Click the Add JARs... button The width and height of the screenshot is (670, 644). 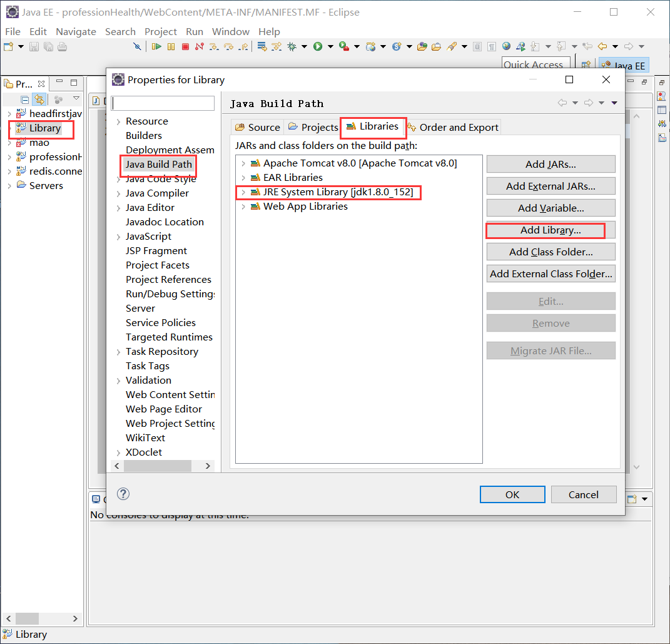551,164
